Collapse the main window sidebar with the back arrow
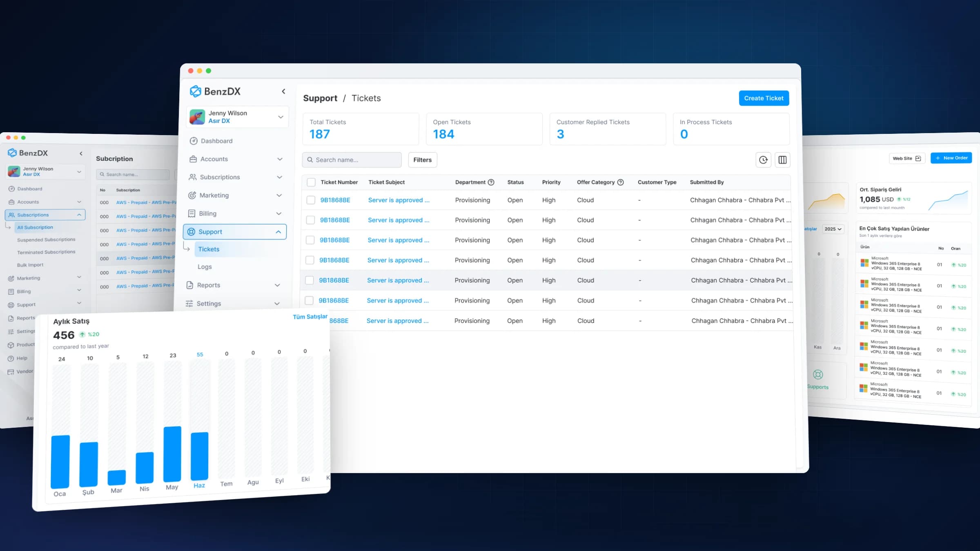Screen dimensions: 980x551 pyautogui.click(x=283, y=91)
